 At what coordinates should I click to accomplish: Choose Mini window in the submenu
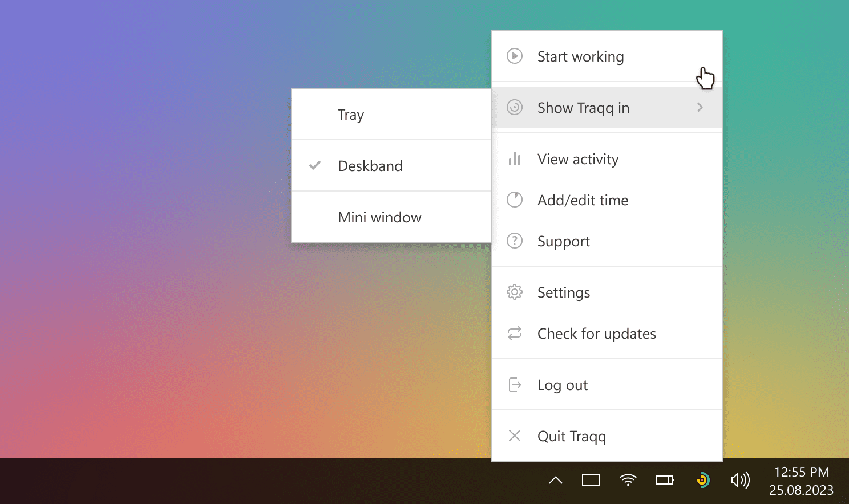tap(391, 217)
